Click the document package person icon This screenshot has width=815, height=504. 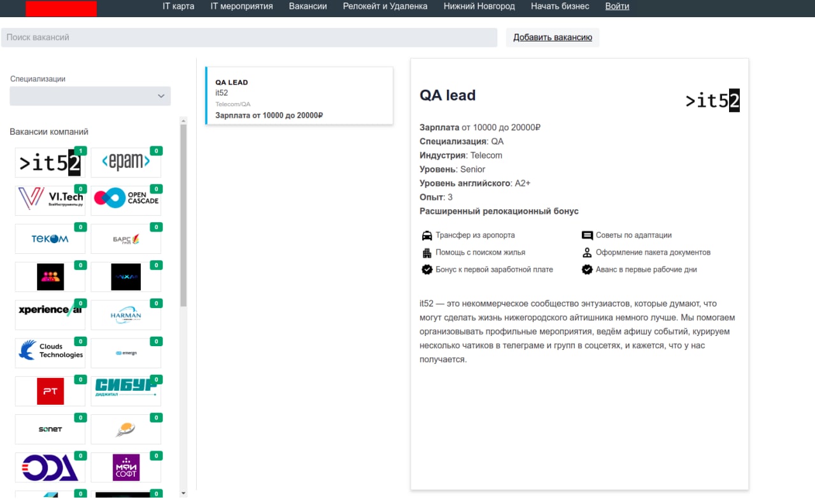(x=587, y=253)
